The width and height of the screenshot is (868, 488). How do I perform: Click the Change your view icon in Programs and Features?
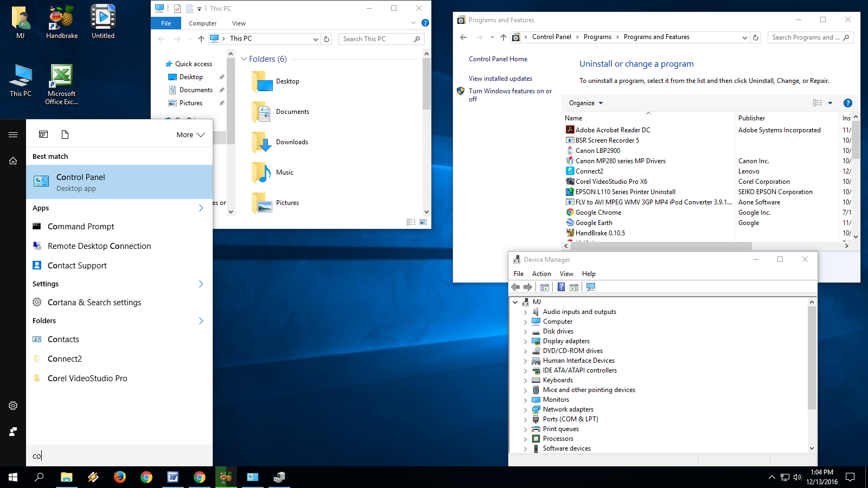pos(817,102)
